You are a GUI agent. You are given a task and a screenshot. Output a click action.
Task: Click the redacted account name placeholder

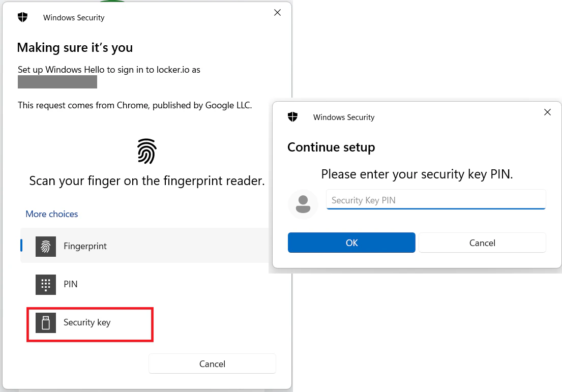coord(57,81)
